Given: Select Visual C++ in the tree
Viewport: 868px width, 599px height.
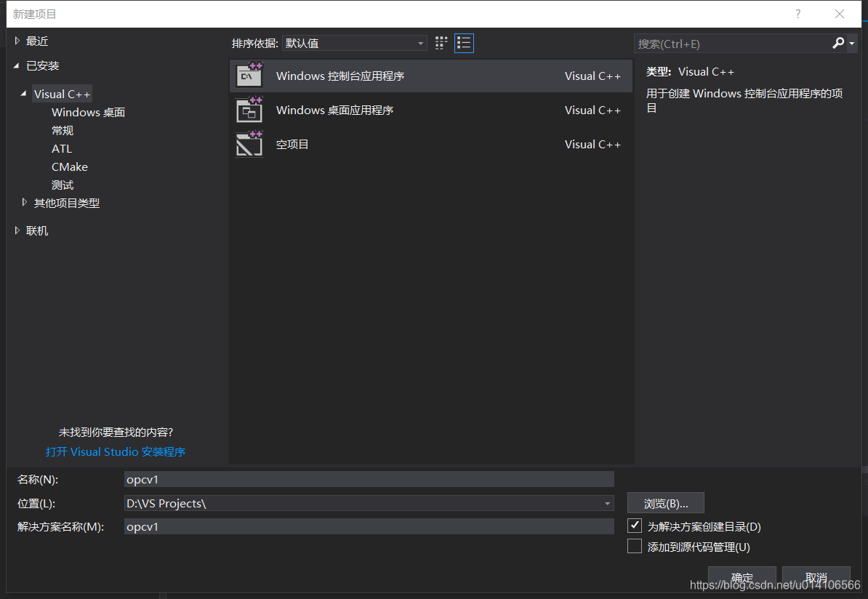Looking at the screenshot, I should 62,94.
